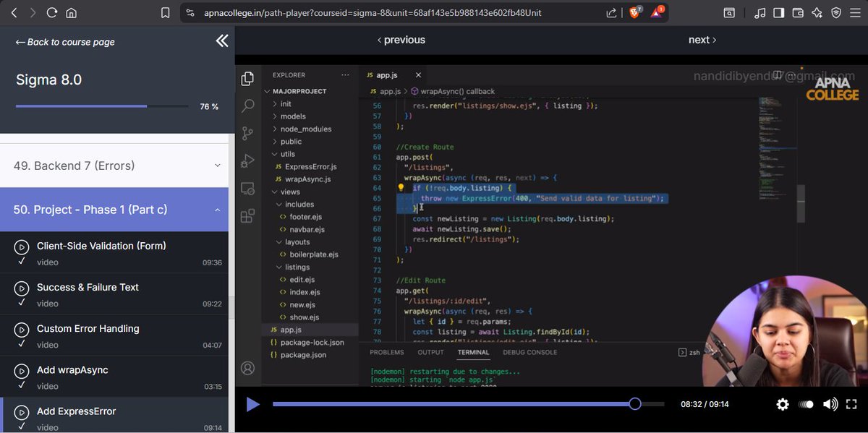Collapse the Sigma 8.0 course sidebar

pyautogui.click(x=222, y=41)
